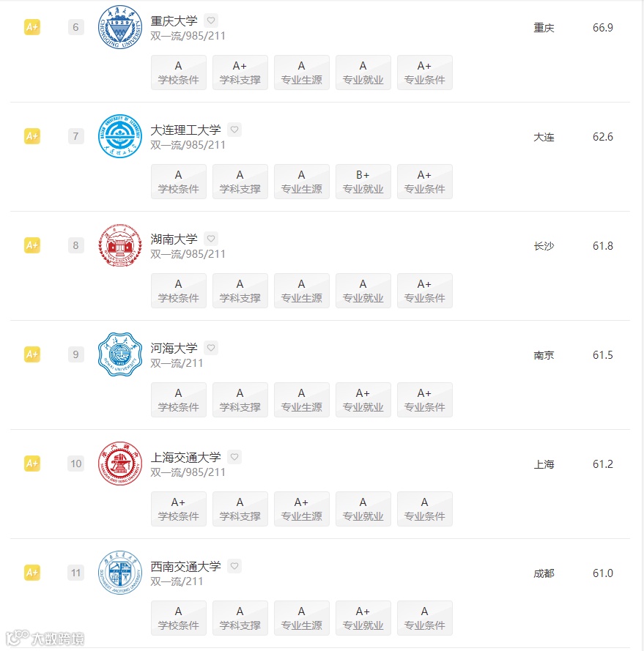
Task: Click 上海交通大学's A+ 学校条件 tile
Action: [x=179, y=510]
